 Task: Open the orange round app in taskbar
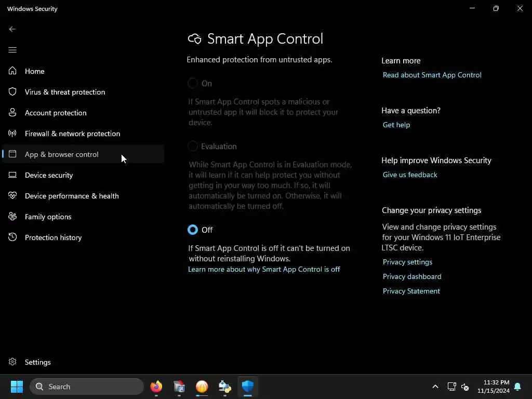coord(202,387)
